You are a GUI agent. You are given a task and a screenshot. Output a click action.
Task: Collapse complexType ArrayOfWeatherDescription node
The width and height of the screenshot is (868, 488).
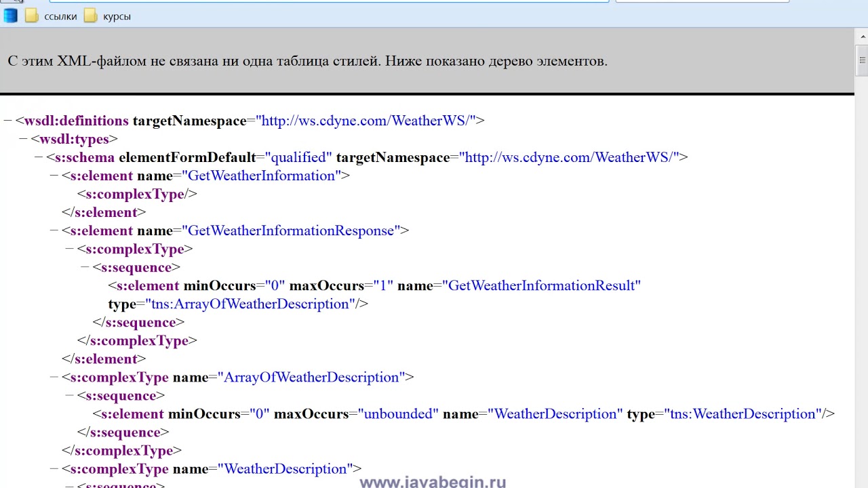pos(55,377)
